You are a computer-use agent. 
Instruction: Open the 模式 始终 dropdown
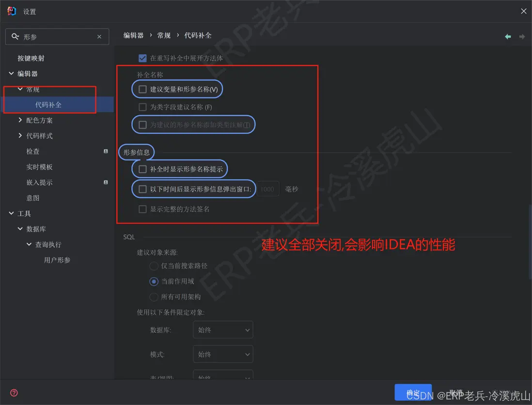coord(222,354)
